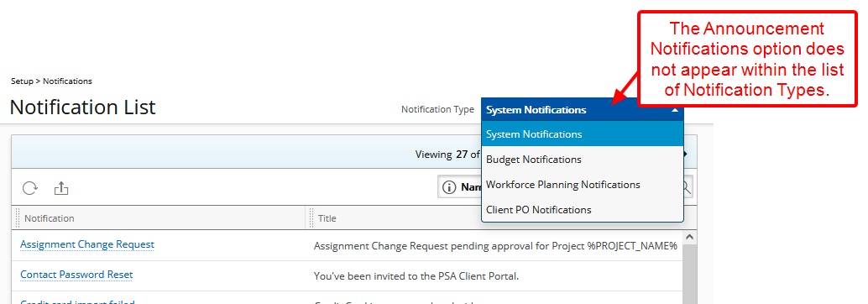Viewport: 868px width, 304px height.
Task: Open the Credit card import failed link
Action: tap(77, 301)
